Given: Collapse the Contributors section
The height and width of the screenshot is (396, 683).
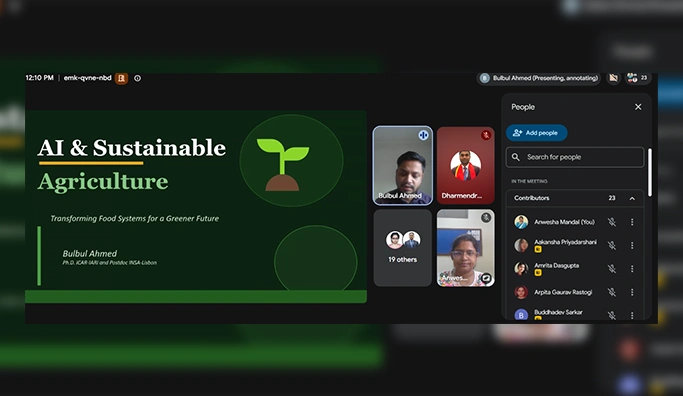Looking at the screenshot, I should (632, 198).
